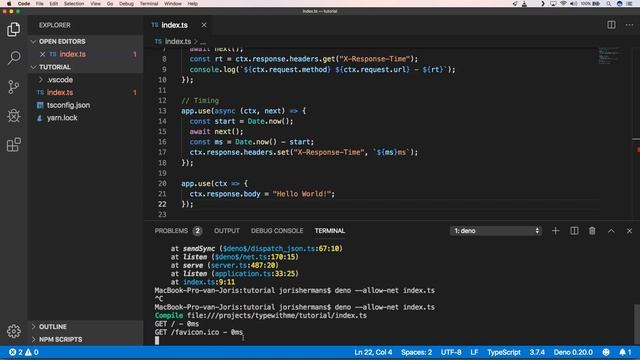
Task: Change indentation via 'Spaces: 2'
Action: (416, 352)
